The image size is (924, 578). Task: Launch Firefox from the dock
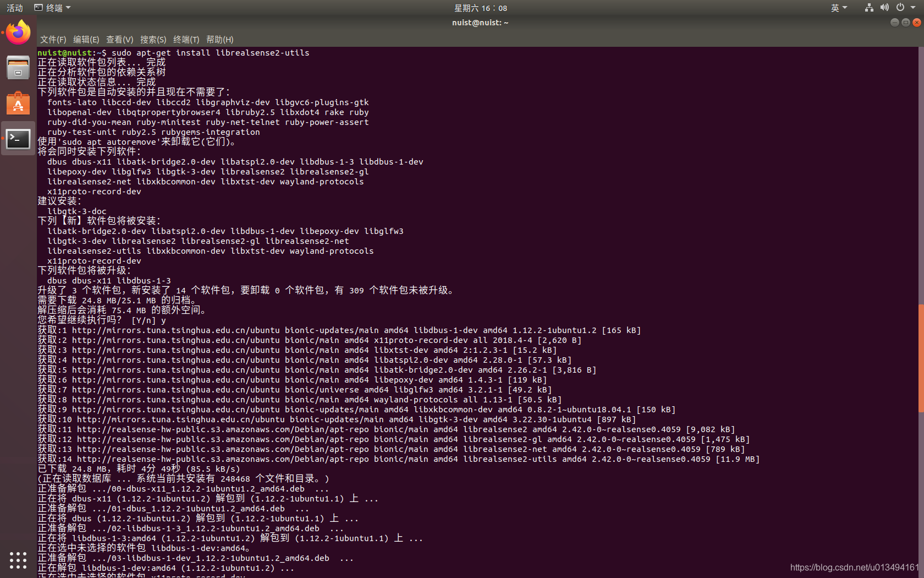pos(18,33)
